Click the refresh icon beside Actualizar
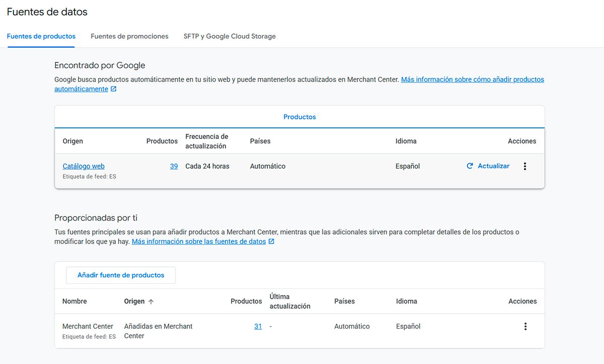This screenshot has width=604, height=364. pyautogui.click(x=470, y=166)
